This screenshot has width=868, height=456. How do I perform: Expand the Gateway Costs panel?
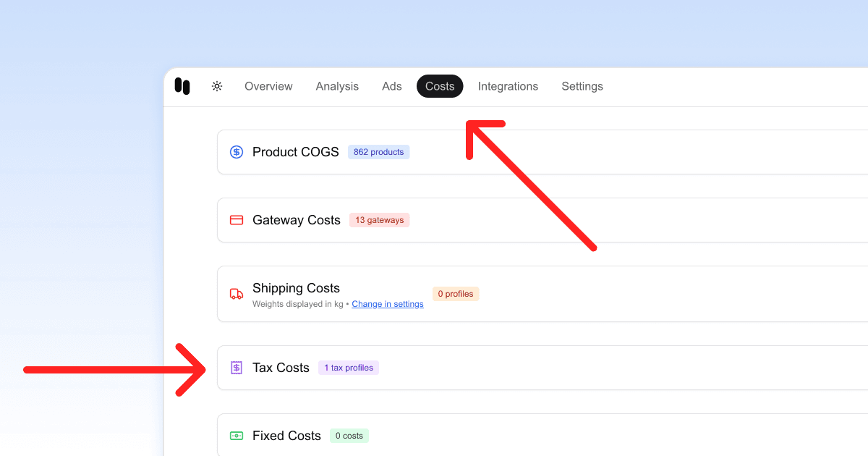[x=297, y=219]
